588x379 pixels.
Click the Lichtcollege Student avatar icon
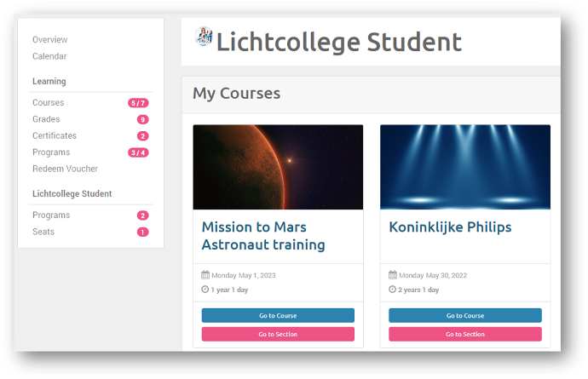click(x=204, y=37)
